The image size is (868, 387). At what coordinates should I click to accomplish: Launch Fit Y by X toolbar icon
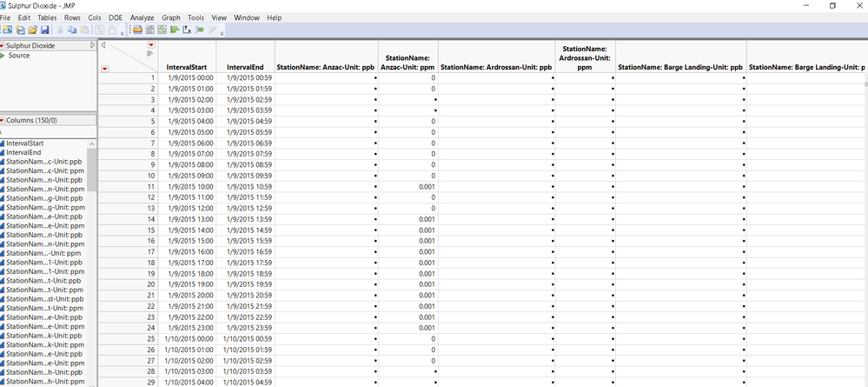187,30
